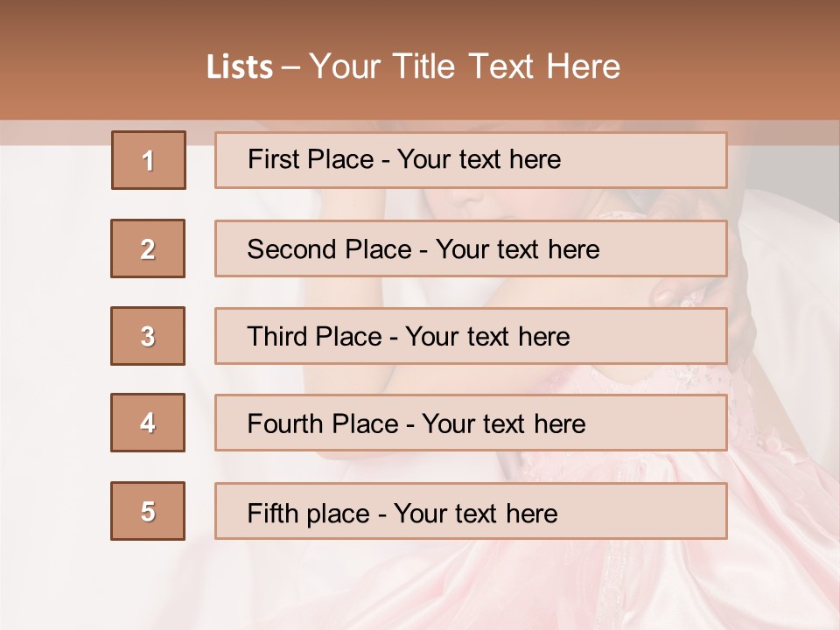The width and height of the screenshot is (840, 630).
Task: Select the Your Title Text Here heading
Action: tap(465, 66)
